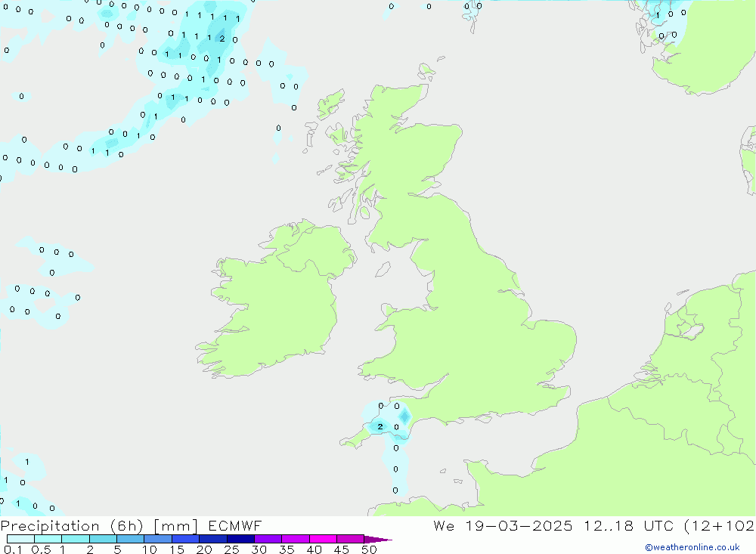The width and height of the screenshot is (756, 554).
Task: Click the '25' legend scale label
Action: tap(231, 549)
